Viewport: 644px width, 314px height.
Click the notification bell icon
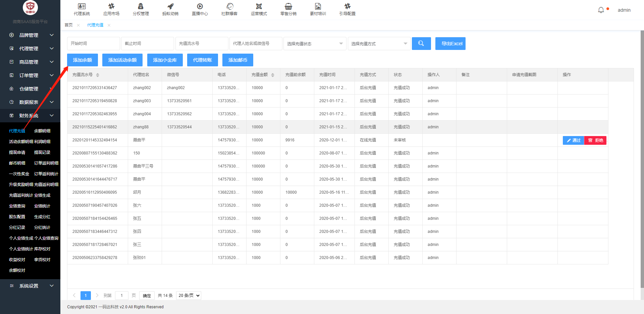click(601, 10)
